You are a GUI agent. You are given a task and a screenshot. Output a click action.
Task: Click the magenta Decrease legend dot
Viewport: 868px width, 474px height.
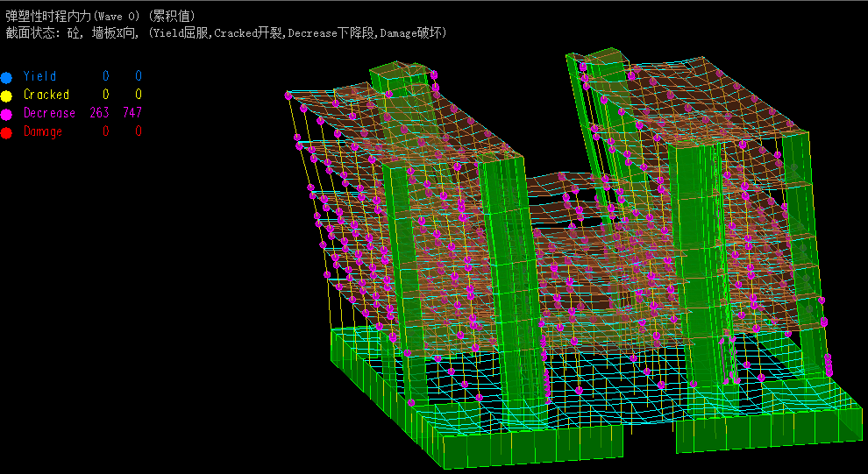point(6,115)
